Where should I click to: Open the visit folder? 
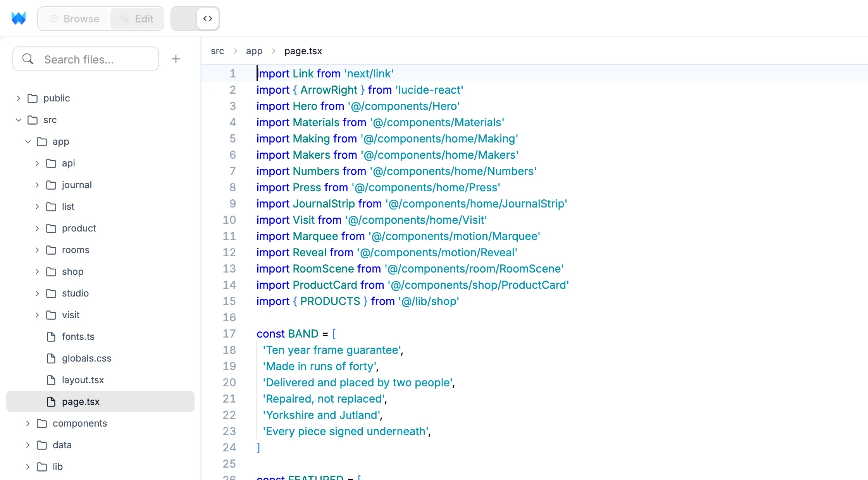[100, 315]
